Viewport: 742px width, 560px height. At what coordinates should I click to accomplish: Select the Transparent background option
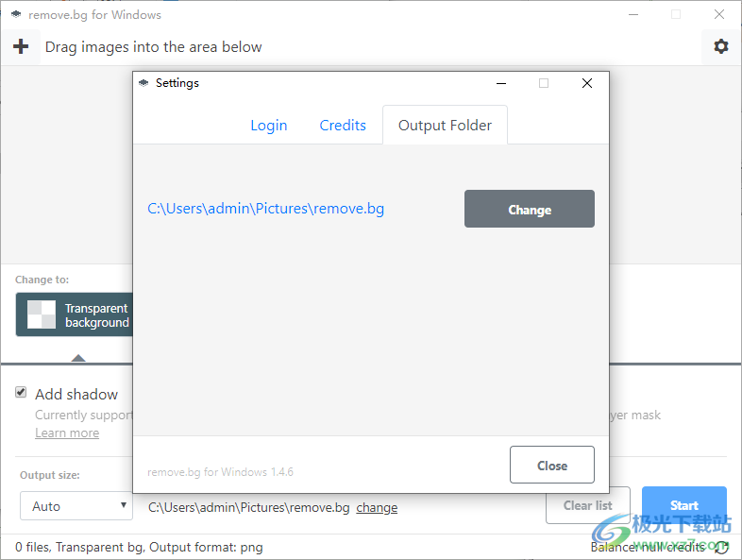pos(75,314)
